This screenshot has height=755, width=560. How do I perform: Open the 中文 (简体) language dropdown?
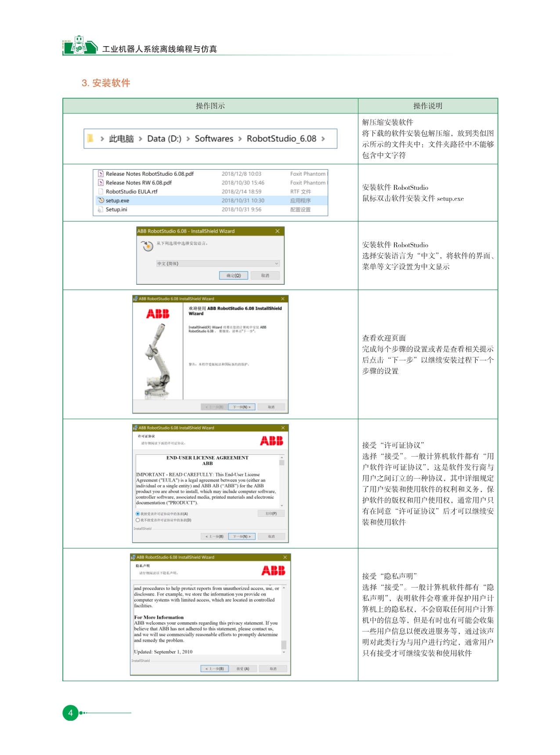218,264
